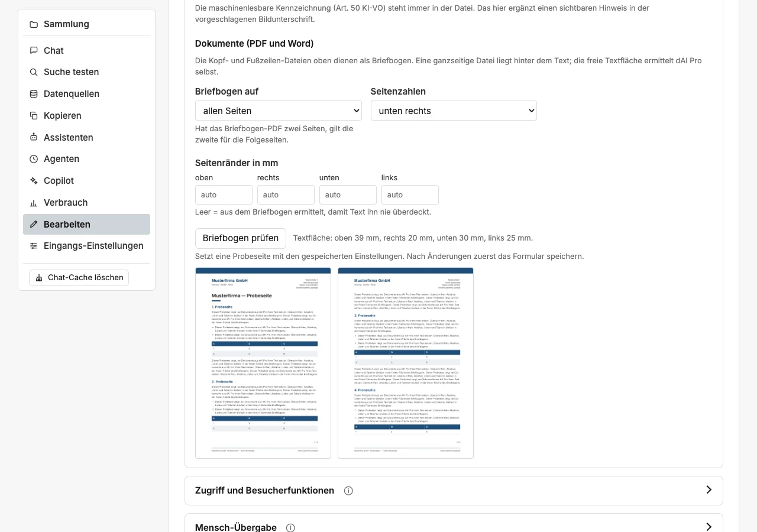Click the Suche testen label
The image size is (757, 532).
pos(72,72)
